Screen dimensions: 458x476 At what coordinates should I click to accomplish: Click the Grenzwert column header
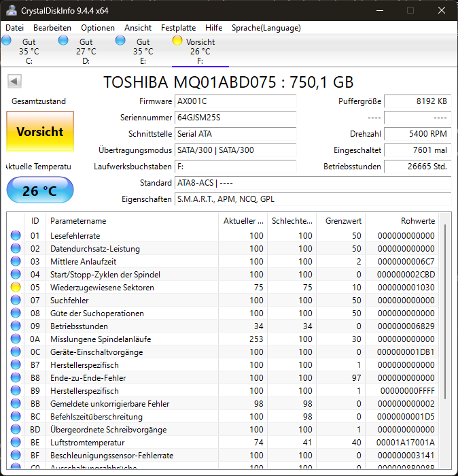[x=341, y=221]
